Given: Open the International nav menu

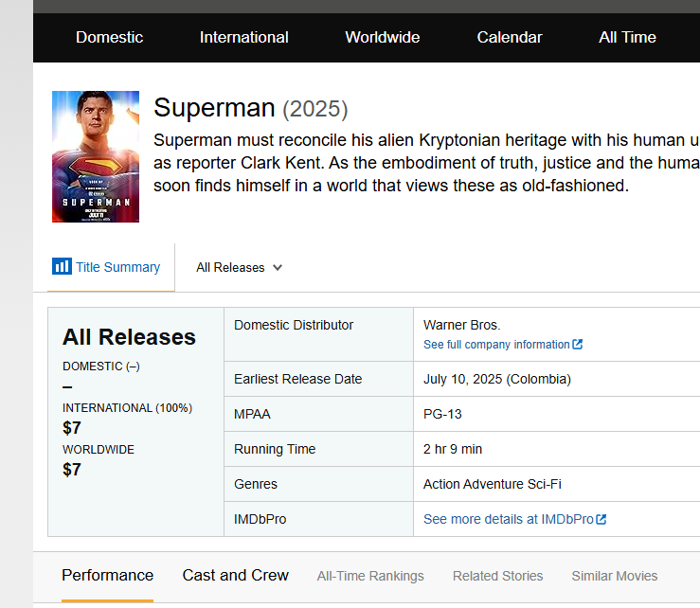Looking at the screenshot, I should pyautogui.click(x=243, y=38).
